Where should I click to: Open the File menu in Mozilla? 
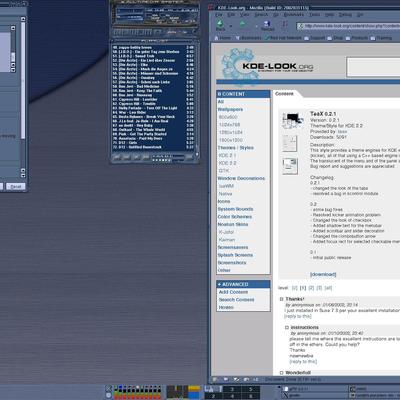219,15
